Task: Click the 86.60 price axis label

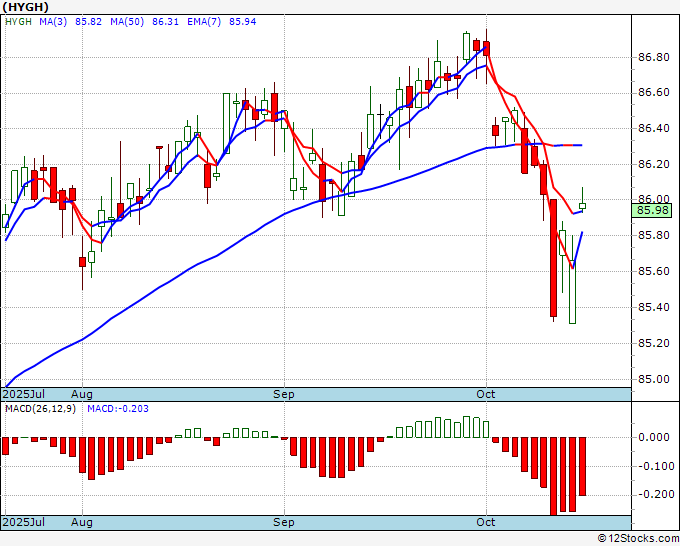Action: (x=653, y=93)
